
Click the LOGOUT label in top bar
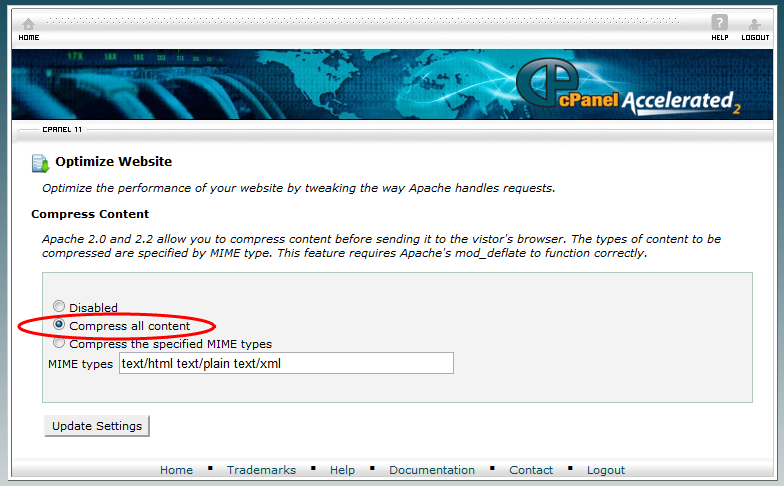(755, 38)
